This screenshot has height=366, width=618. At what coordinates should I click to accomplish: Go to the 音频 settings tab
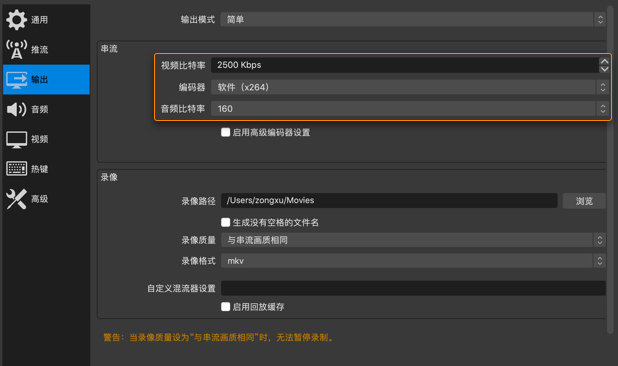pyautogui.click(x=46, y=109)
